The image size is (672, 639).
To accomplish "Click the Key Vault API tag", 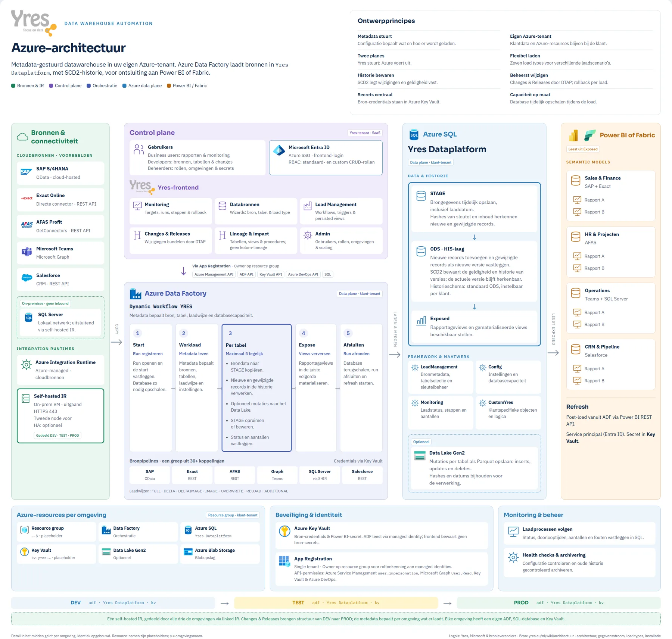I will pos(271,274).
